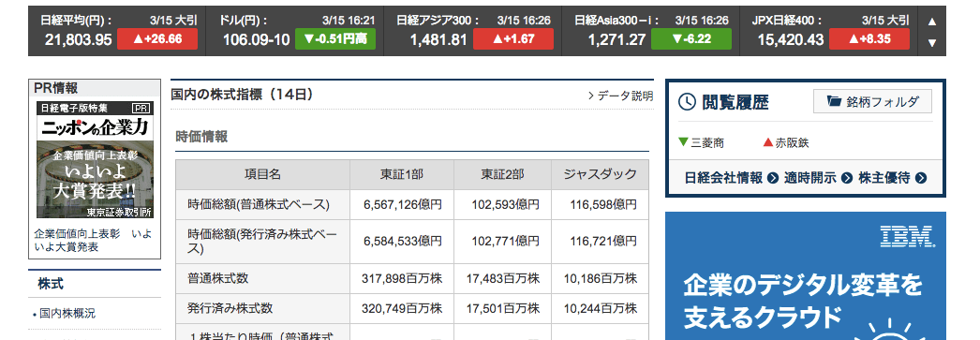Viewport: 980px width, 340px height.
Task: Click the IBM cloud advertisement banner
Action: [806, 275]
